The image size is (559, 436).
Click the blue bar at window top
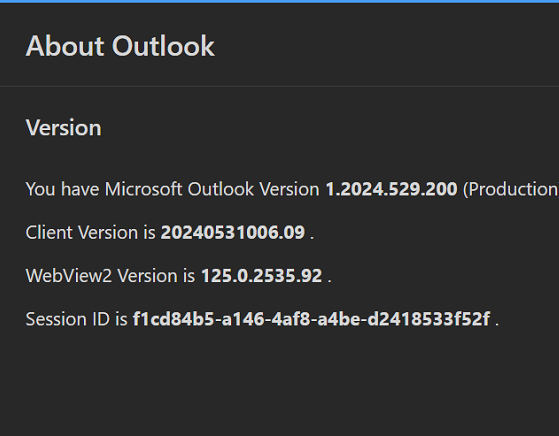coord(280,1)
